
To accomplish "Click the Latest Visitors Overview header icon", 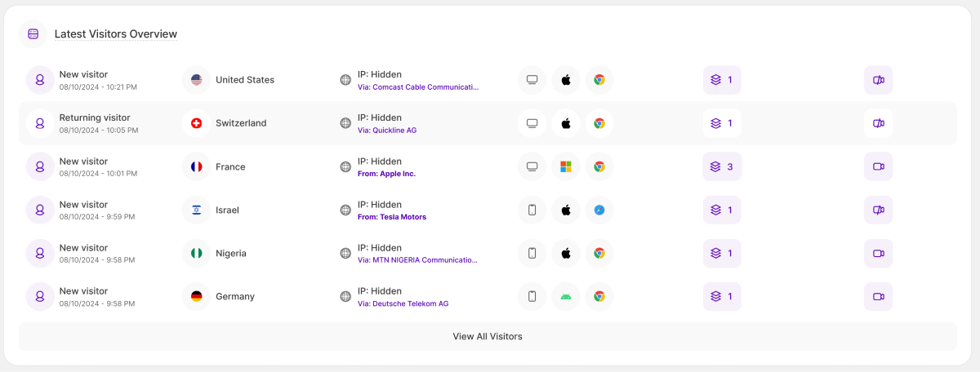I will [33, 34].
